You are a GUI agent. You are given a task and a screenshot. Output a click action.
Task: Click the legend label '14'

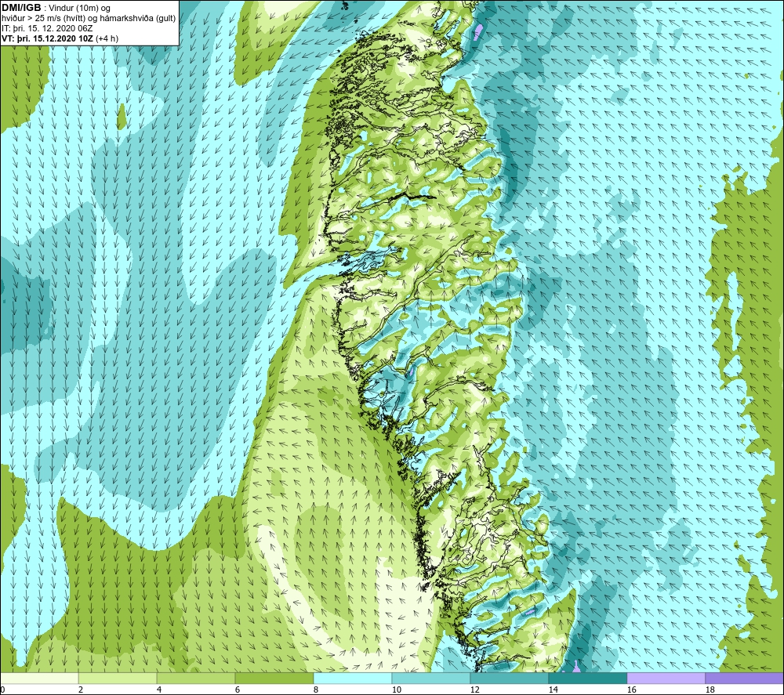click(553, 690)
